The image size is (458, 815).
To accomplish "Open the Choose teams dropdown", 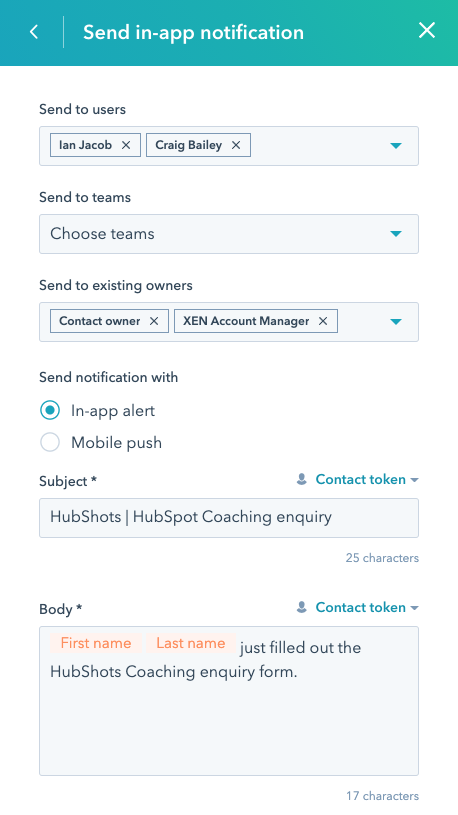I will point(229,234).
